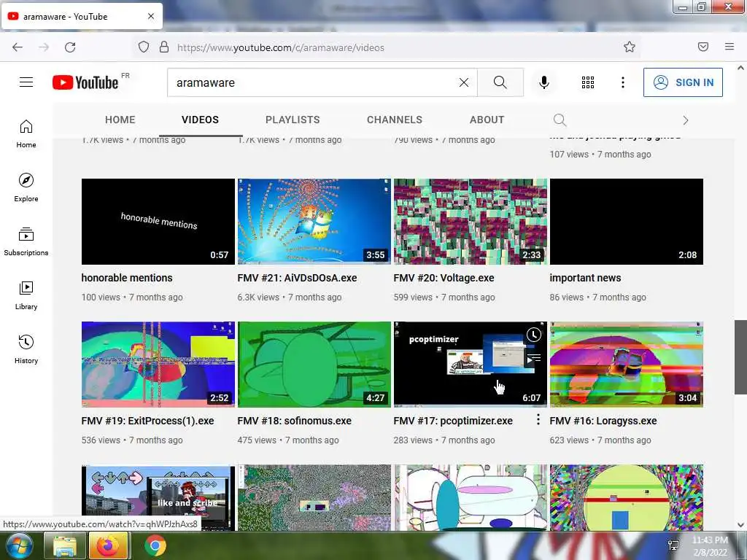Click the page scrollbar down arrow
Screen dimensions: 747x560
click(x=740, y=525)
